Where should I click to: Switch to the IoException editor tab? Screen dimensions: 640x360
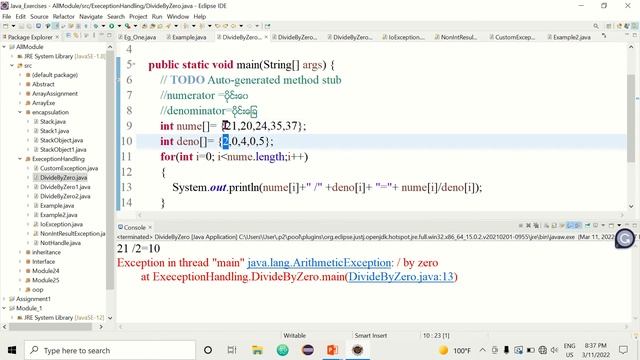pyautogui.click(x=403, y=37)
